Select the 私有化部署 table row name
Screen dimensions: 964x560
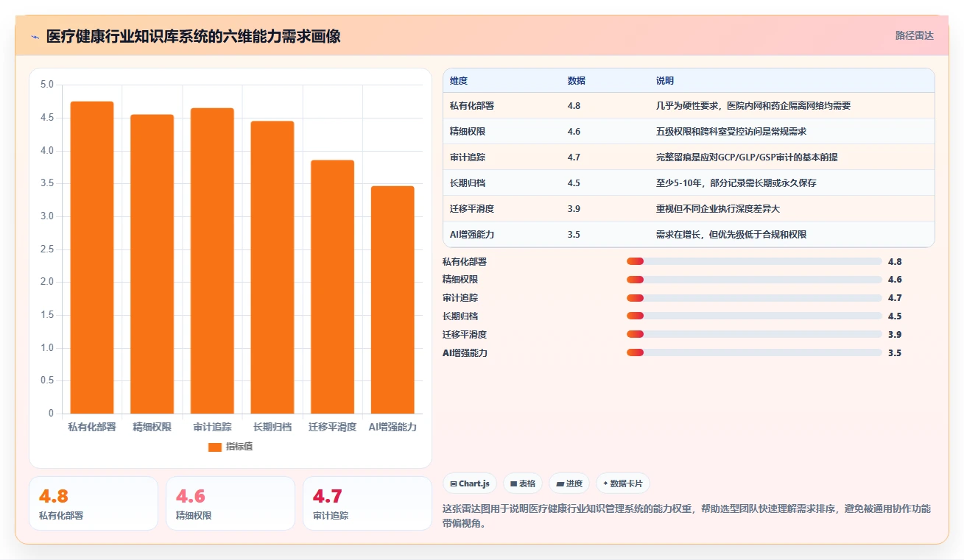pos(472,106)
